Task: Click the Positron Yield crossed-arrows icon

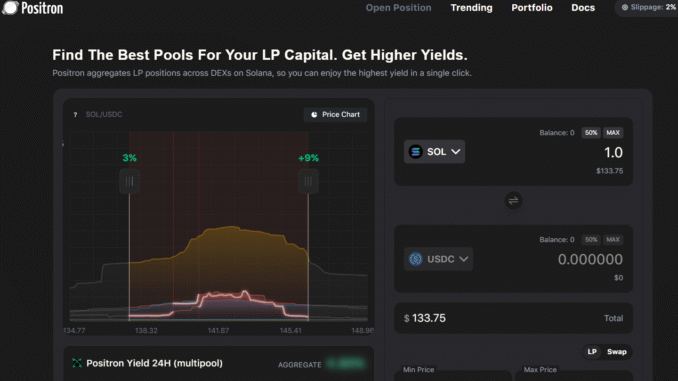Action: click(x=77, y=363)
